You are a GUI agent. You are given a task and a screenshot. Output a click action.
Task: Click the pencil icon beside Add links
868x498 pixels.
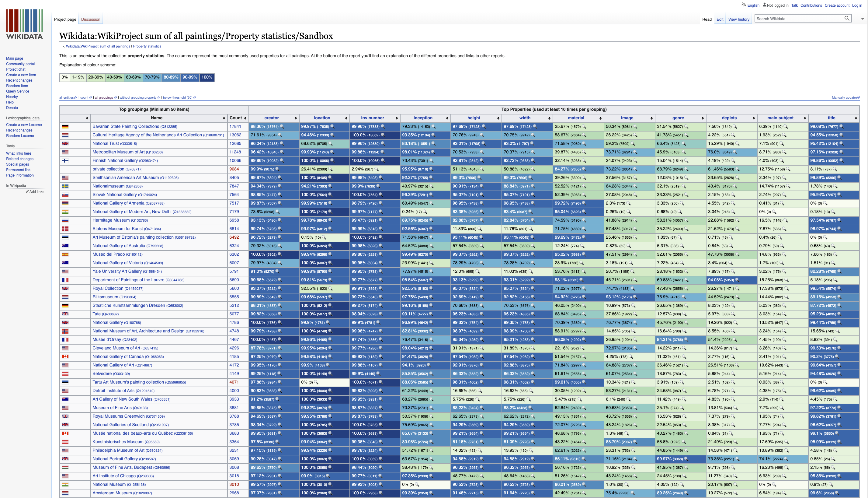[27, 191]
